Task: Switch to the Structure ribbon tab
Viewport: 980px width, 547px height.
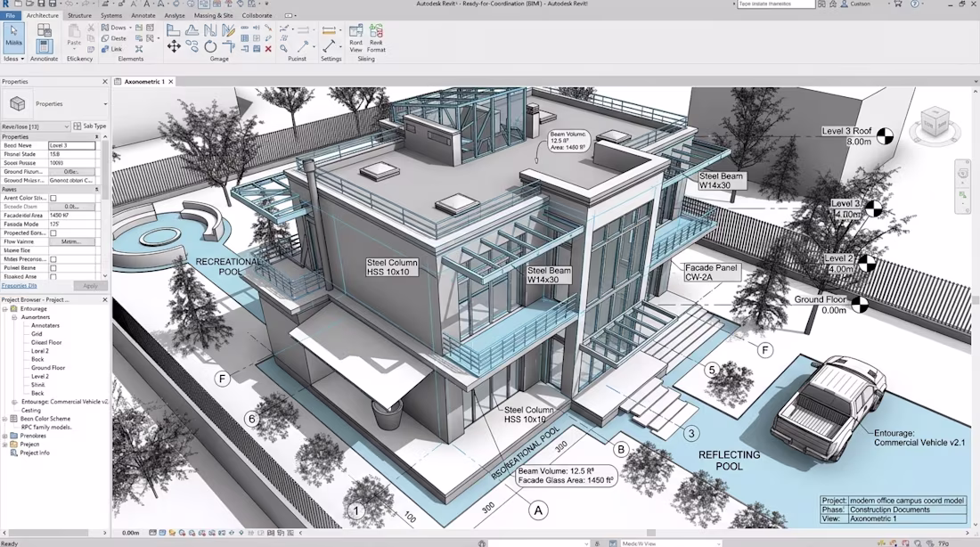Action: 79,16
